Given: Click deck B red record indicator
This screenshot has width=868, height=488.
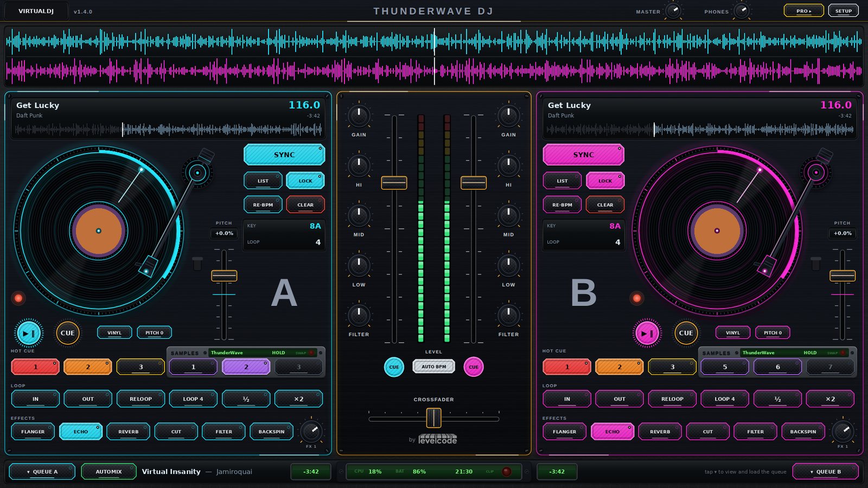Looking at the screenshot, I should (637, 298).
